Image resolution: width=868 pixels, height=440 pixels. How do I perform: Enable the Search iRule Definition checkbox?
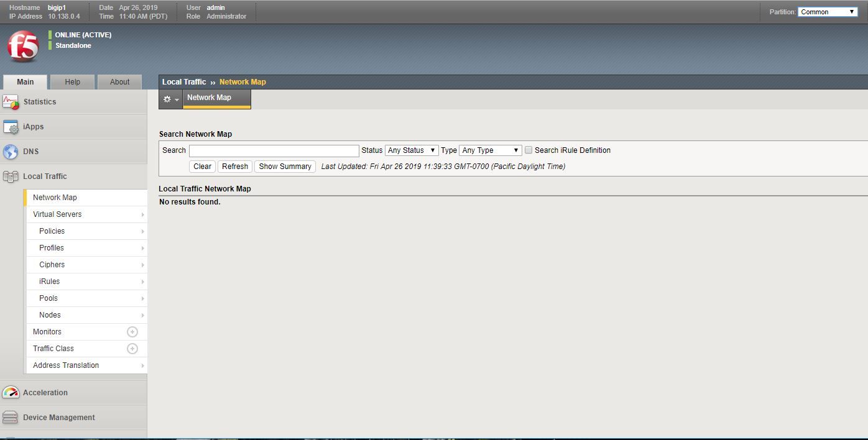528,150
